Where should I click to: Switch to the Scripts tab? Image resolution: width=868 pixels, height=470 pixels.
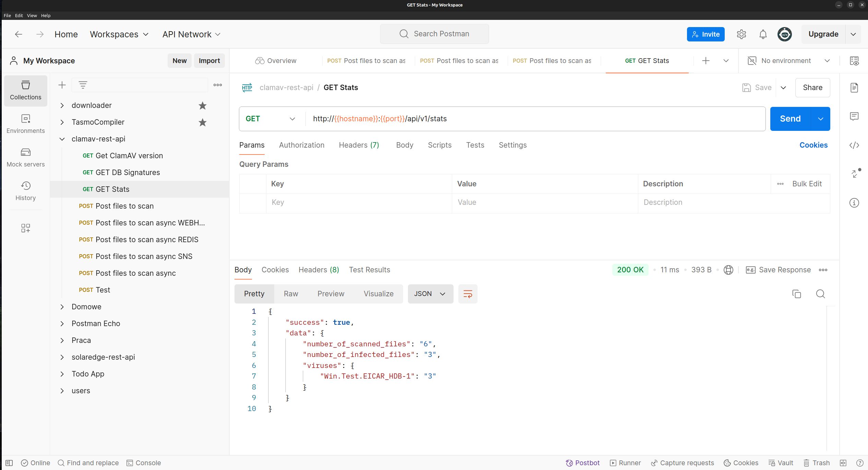coord(439,145)
